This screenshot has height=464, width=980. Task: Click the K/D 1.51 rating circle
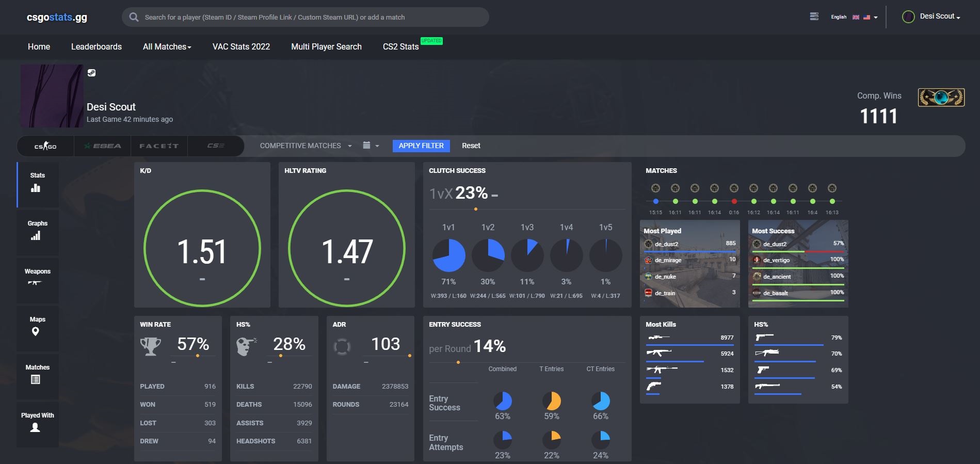tap(202, 248)
